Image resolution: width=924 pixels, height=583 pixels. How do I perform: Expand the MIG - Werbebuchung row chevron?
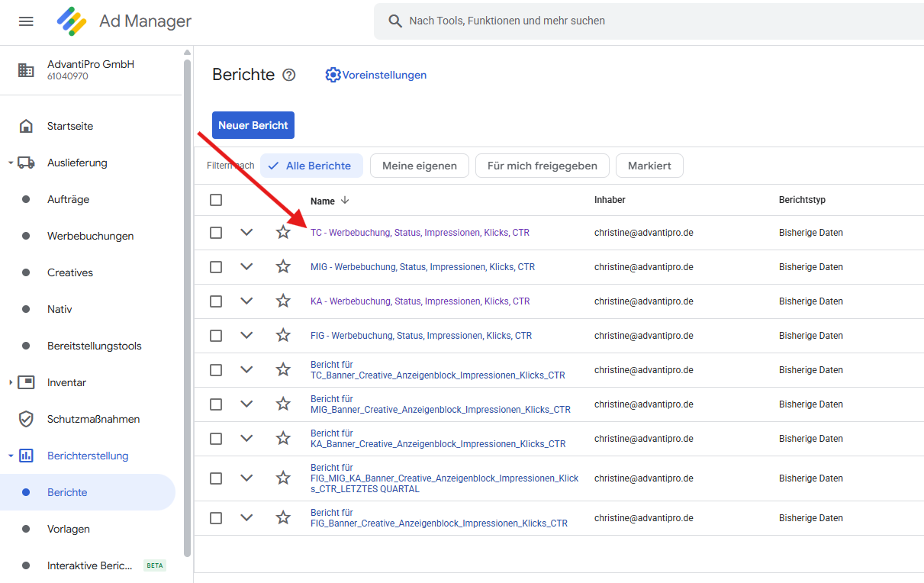246,266
